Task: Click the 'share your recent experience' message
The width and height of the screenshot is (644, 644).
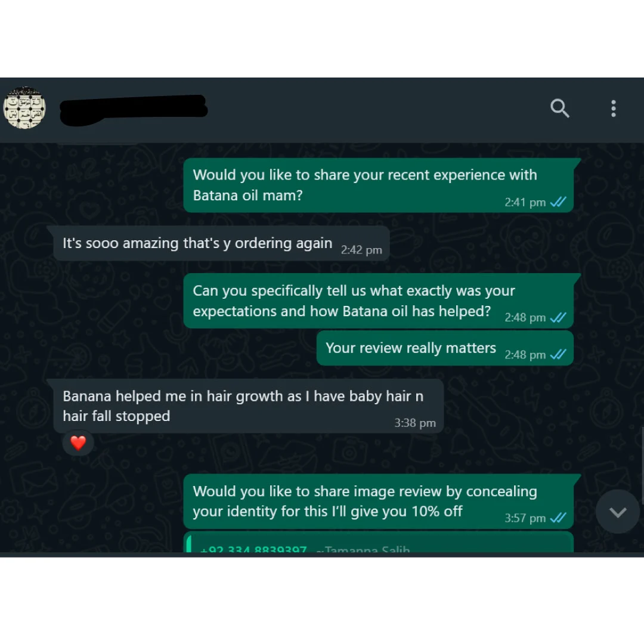Action: coord(378,185)
